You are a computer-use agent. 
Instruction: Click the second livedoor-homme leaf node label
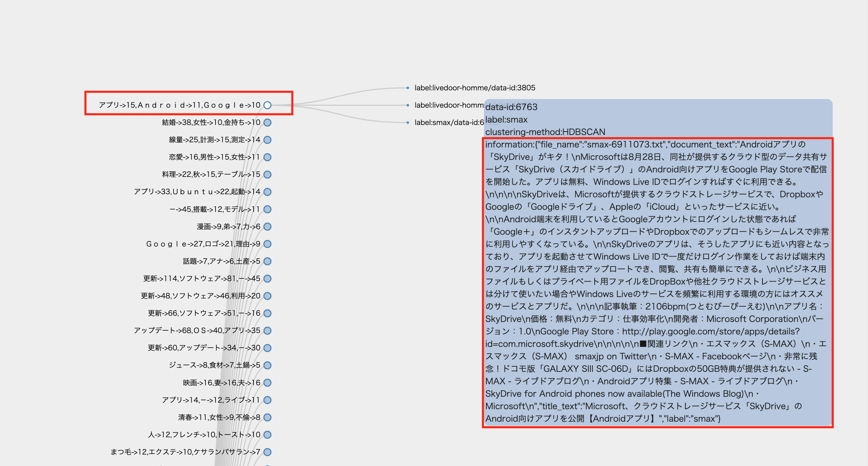[x=449, y=105]
